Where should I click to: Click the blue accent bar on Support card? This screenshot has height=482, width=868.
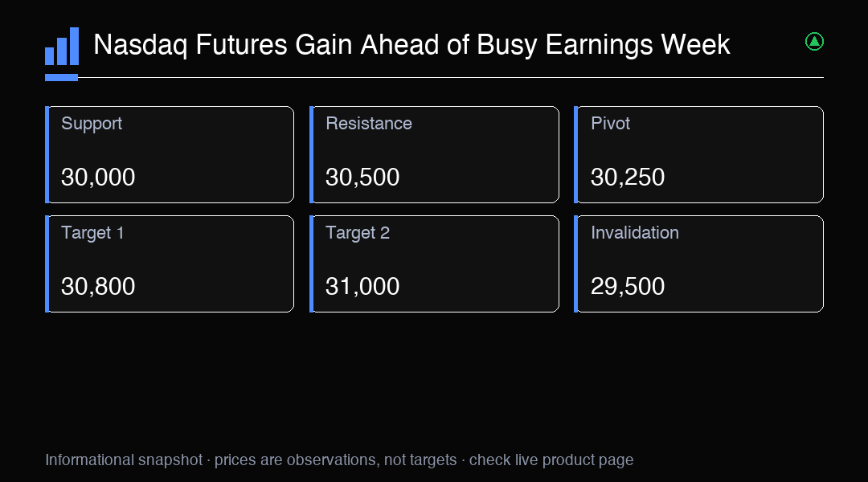pyautogui.click(x=47, y=154)
